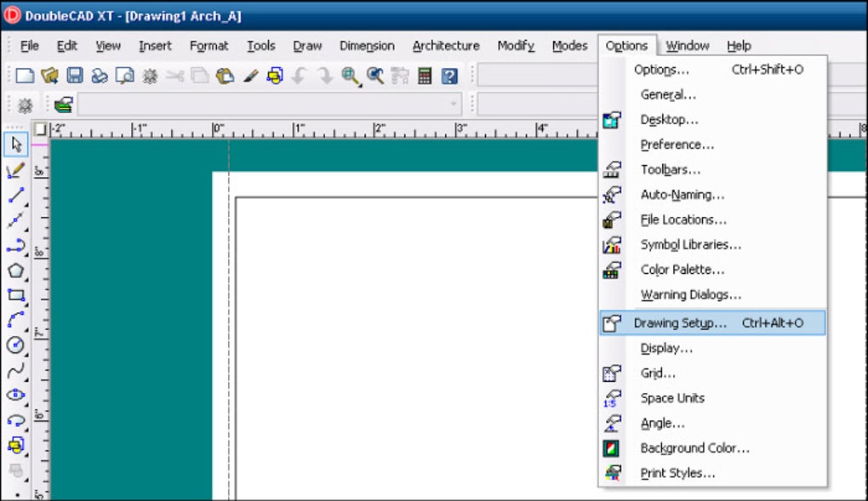Choose Preference... from Options menu
Image resolution: width=868 pixels, height=501 pixels.
point(713,145)
